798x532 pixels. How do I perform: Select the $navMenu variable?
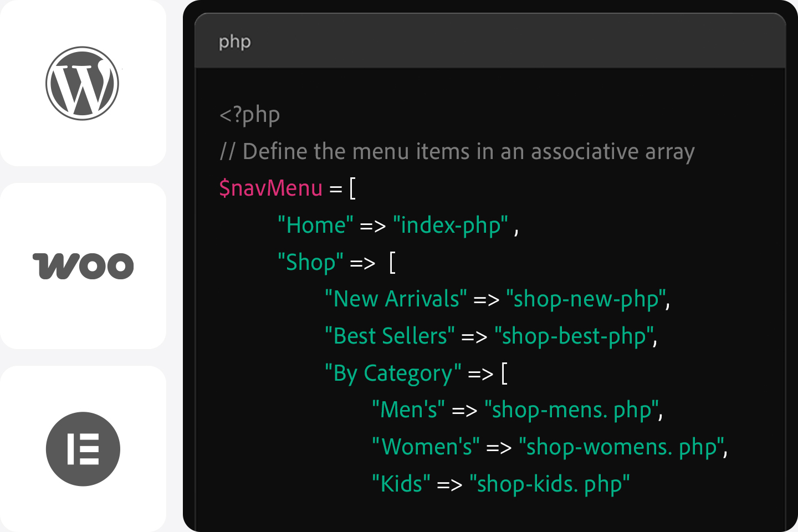(x=270, y=188)
